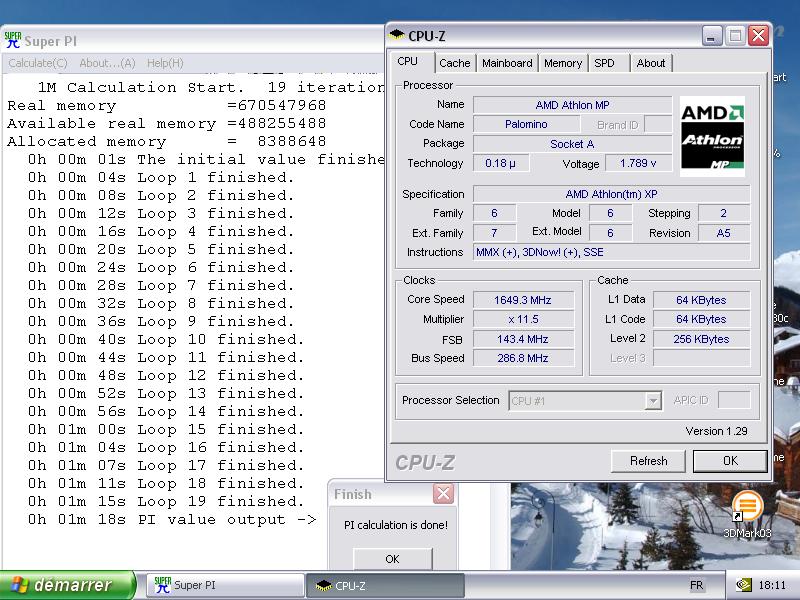Click the Level 3 empty field
800x600 pixels.
tap(701, 358)
